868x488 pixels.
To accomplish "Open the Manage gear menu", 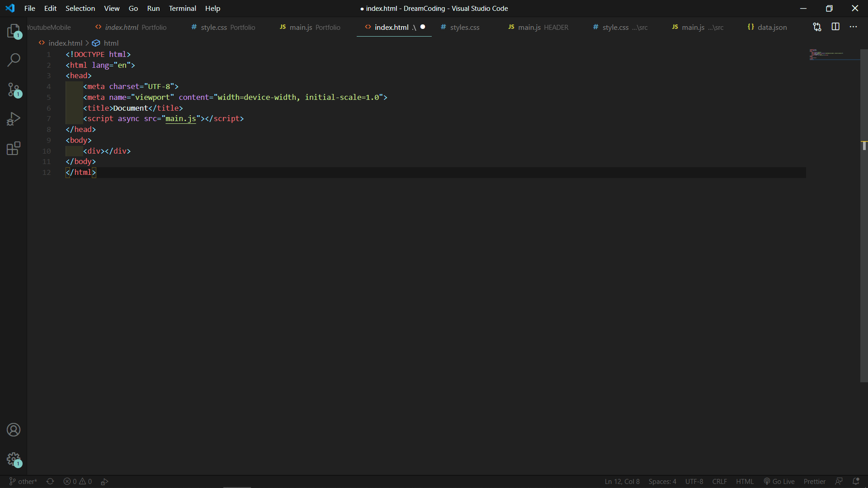I will pyautogui.click(x=14, y=460).
